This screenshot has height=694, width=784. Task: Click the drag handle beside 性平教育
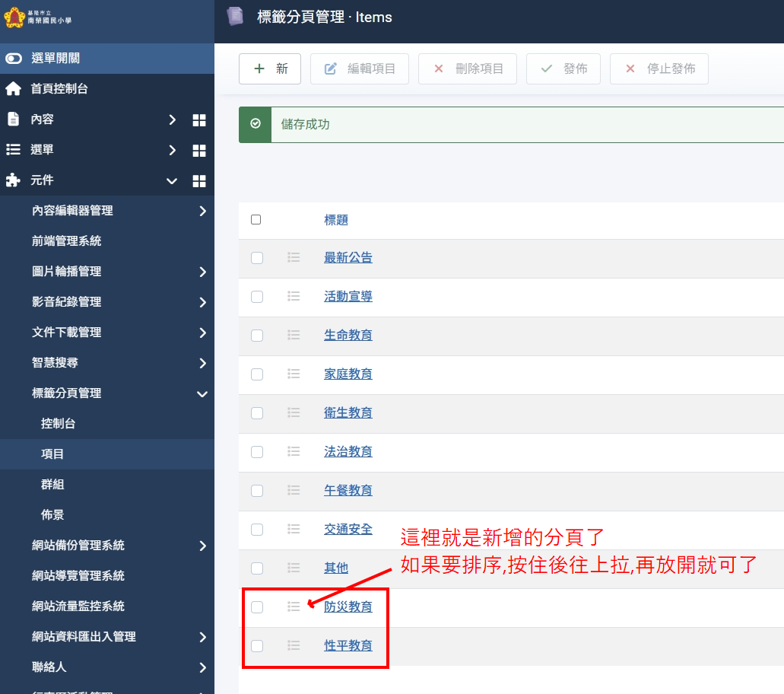coord(294,646)
